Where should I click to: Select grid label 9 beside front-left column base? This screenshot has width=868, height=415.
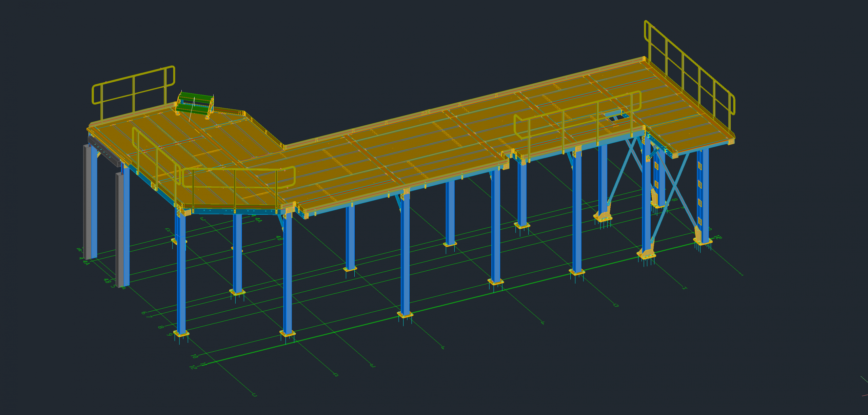[170, 334]
